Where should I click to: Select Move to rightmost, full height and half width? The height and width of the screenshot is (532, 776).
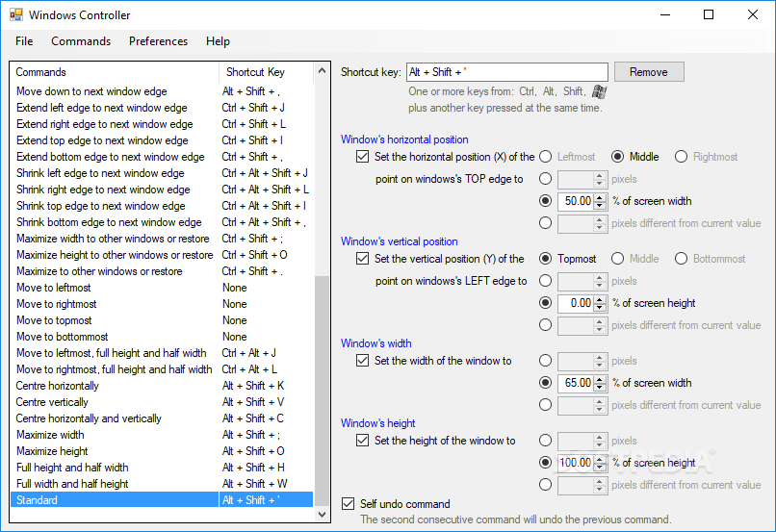tap(162, 368)
